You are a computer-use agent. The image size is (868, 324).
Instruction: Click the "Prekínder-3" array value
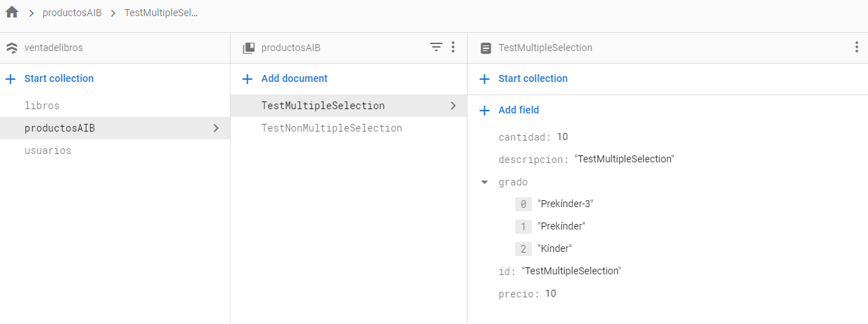565,204
